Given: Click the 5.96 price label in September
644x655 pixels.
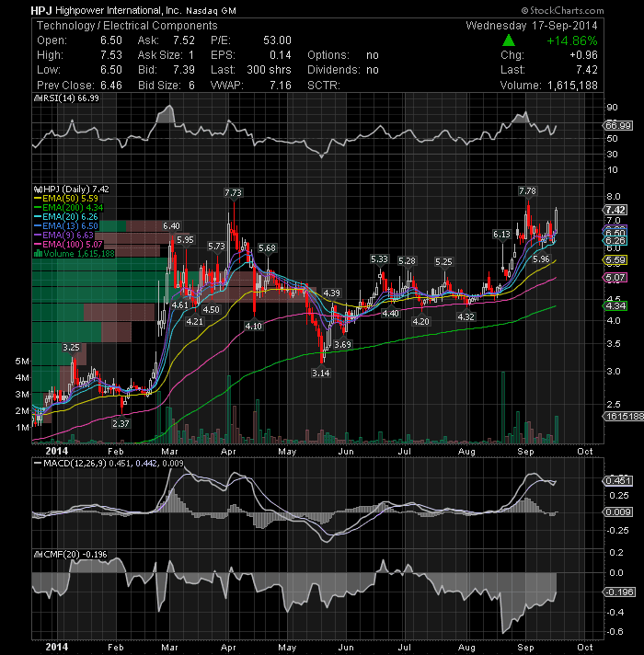Looking at the screenshot, I should tap(541, 259).
